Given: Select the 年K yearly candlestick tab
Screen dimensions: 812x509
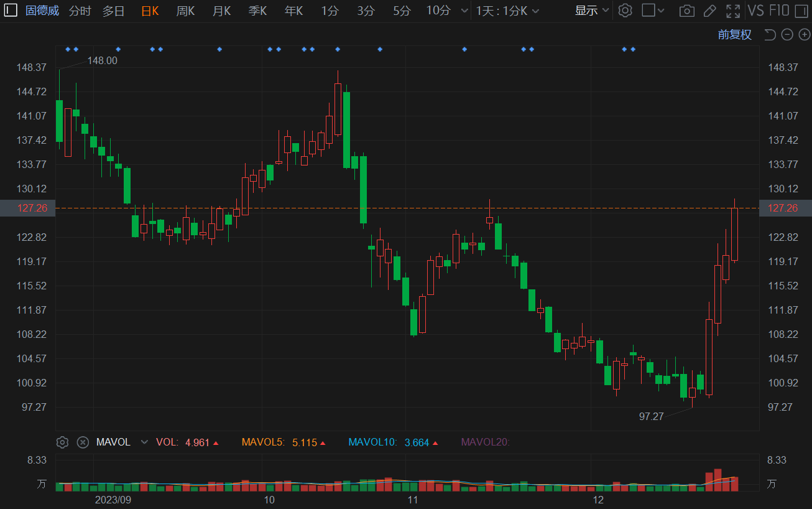Looking at the screenshot, I should [x=293, y=11].
